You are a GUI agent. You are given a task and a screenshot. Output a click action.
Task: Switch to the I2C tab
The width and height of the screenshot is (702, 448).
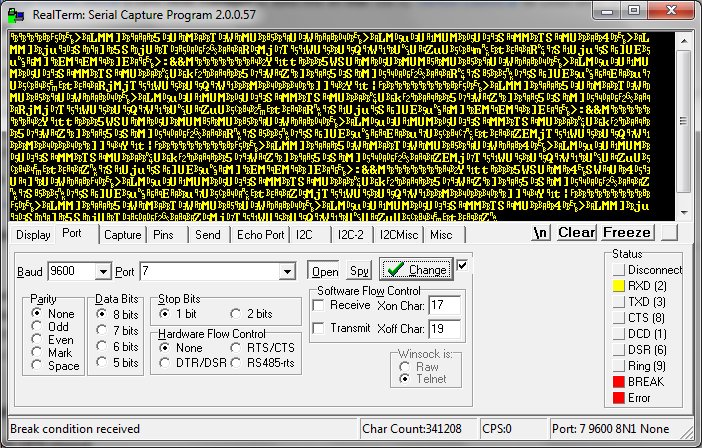(x=304, y=235)
